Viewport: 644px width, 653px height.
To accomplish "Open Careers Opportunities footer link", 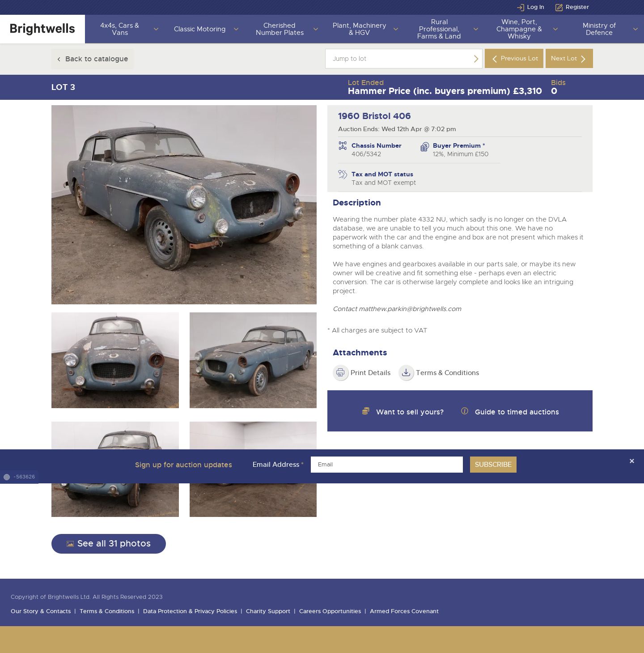I will 330,611.
